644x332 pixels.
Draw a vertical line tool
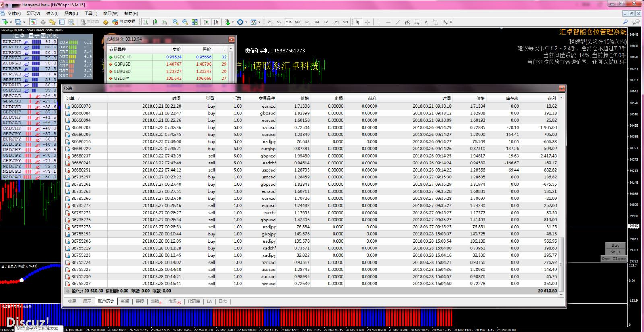click(379, 22)
